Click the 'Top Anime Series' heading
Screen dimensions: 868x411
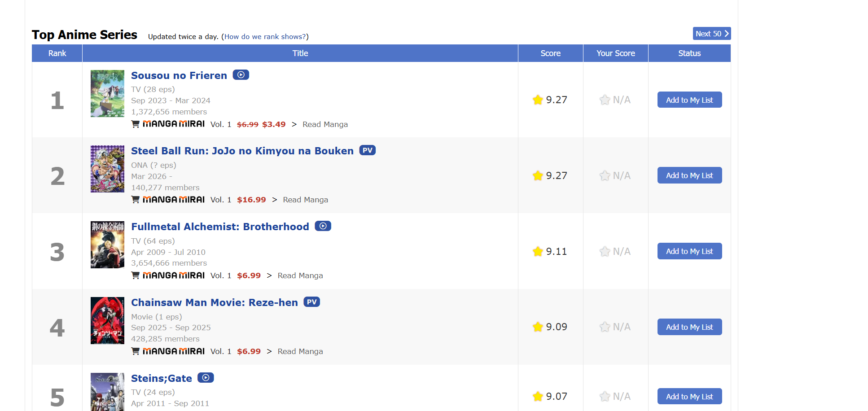pyautogui.click(x=84, y=35)
